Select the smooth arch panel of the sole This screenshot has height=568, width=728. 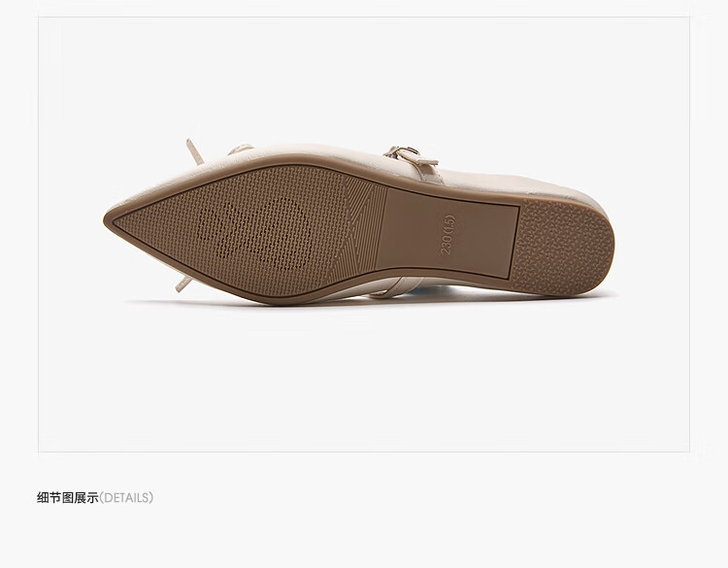click(x=447, y=234)
